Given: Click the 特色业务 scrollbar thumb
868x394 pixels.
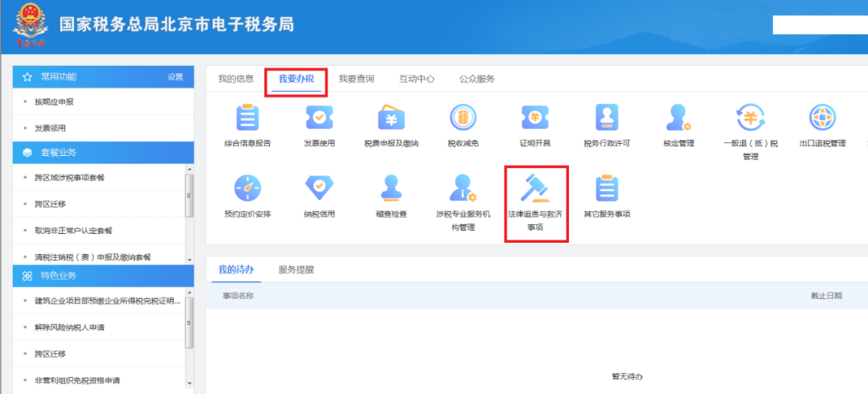Looking at the screenshot, I should coord(190,322).
